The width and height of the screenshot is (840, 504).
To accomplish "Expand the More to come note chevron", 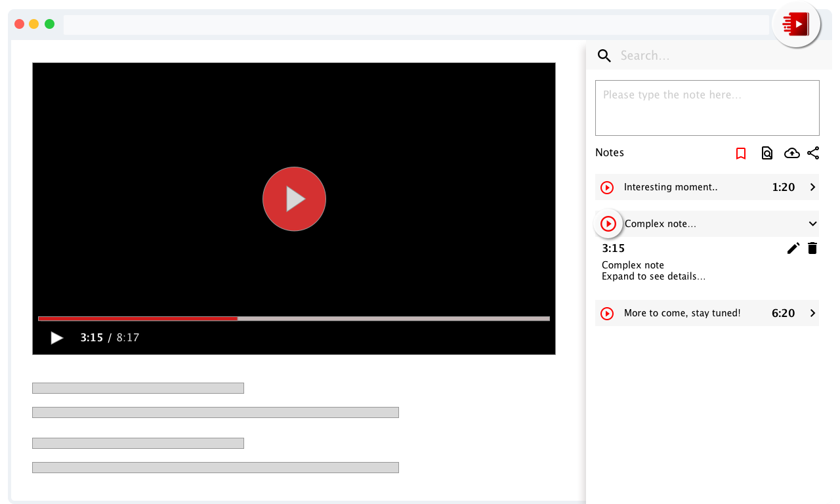I will click(x=812, y=313).
